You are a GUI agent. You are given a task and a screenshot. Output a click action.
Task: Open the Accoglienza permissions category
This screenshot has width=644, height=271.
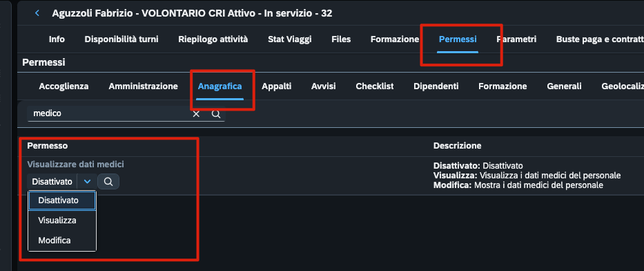point(64,86)
